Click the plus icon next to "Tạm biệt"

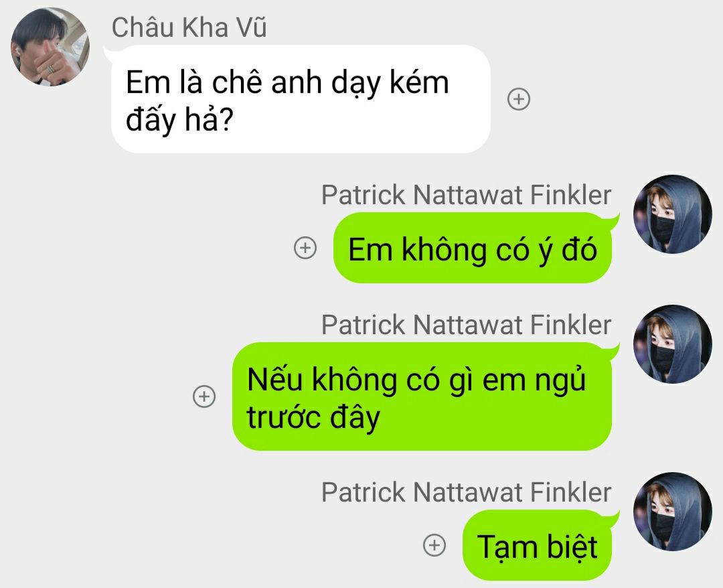click(434, 545)
